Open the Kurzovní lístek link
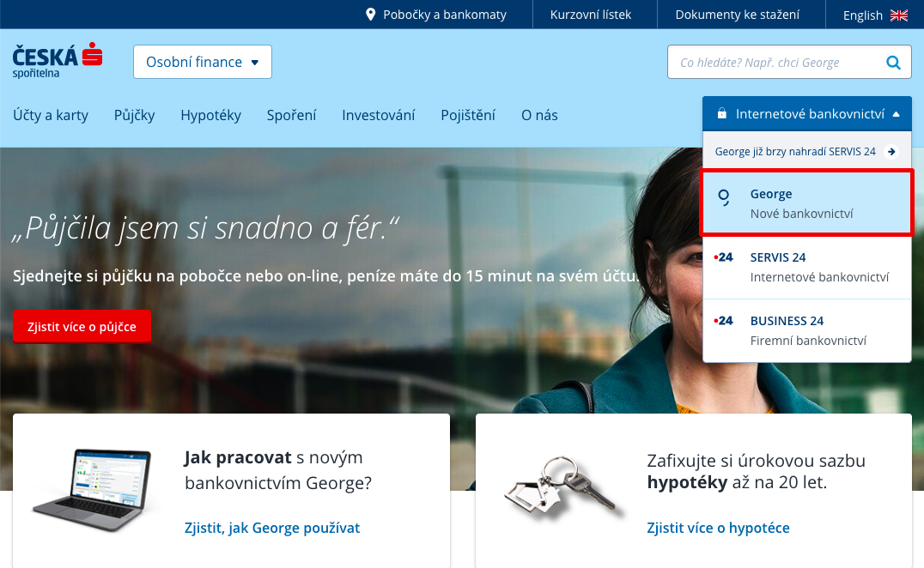The height and width of the screenshot is (568, 924). [591, 15]
